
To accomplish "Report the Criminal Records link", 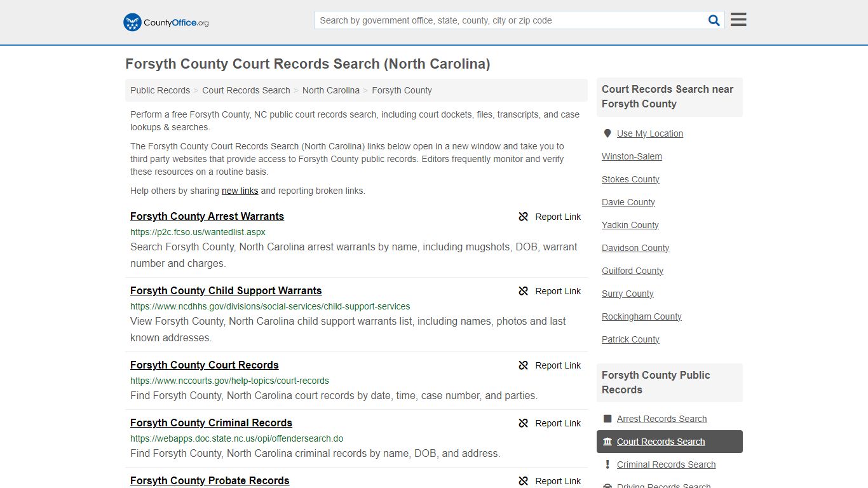I will tap(550, 423).
